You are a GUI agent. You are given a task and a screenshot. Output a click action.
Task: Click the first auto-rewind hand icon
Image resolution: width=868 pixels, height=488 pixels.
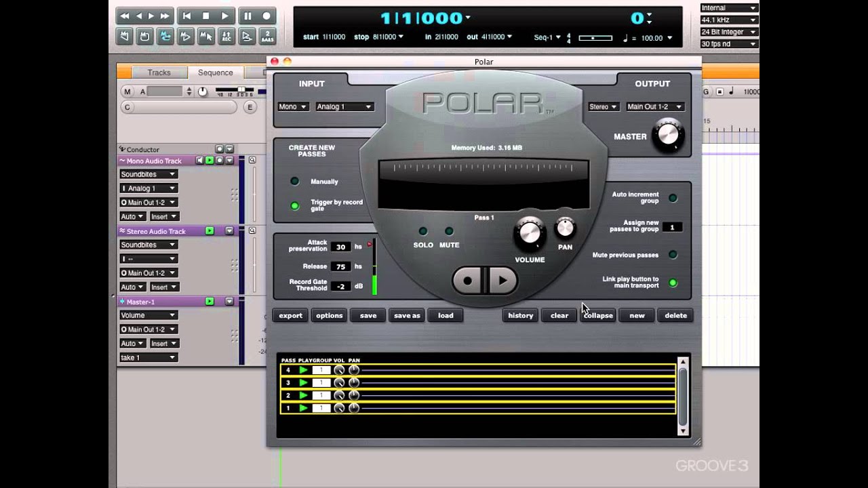tap(125, 37)
